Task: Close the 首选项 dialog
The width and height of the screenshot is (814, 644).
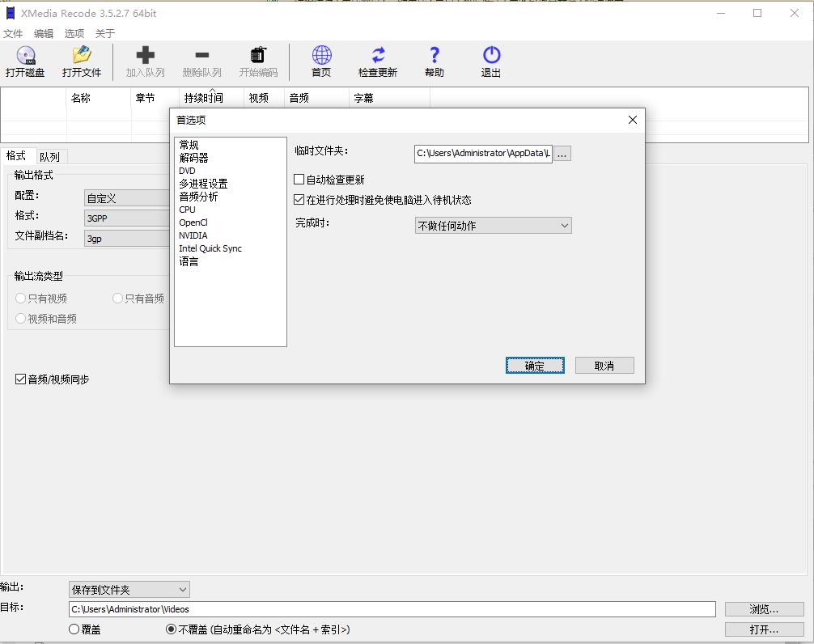Action: tap(632, 120)
